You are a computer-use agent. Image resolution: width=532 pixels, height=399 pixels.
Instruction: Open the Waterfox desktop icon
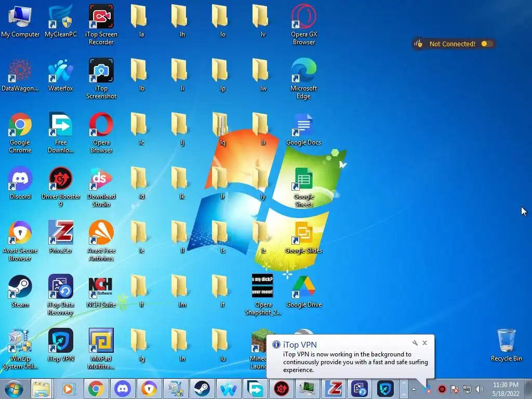coord(61,75)
